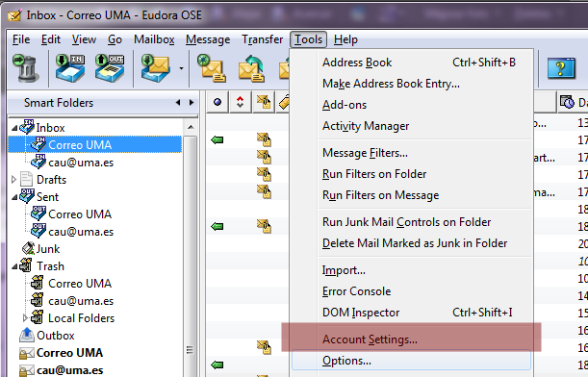Select the bold cau@uma.es account
The width and height of the screenshot is (588, 377).
pos(69,370)
